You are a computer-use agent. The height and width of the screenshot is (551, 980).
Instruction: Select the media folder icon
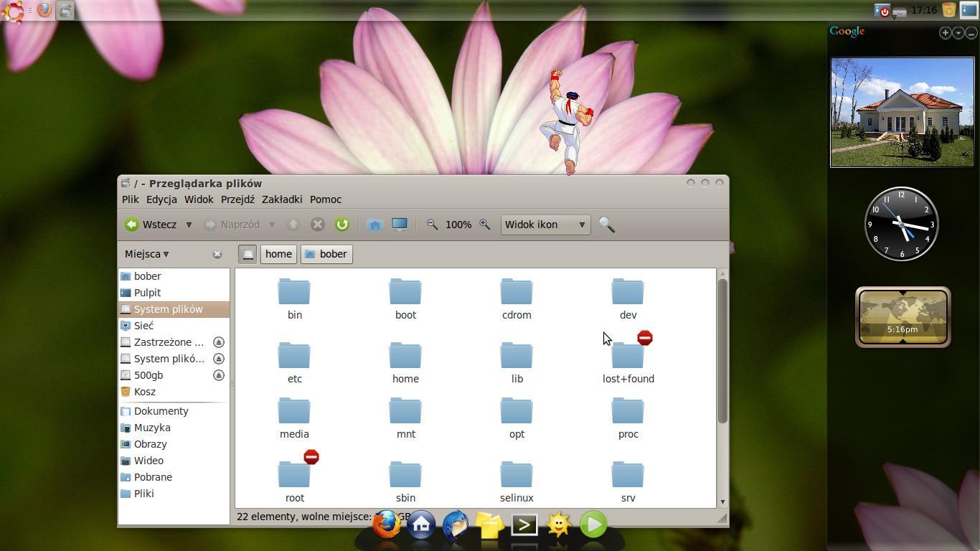(x=294, y=410)
